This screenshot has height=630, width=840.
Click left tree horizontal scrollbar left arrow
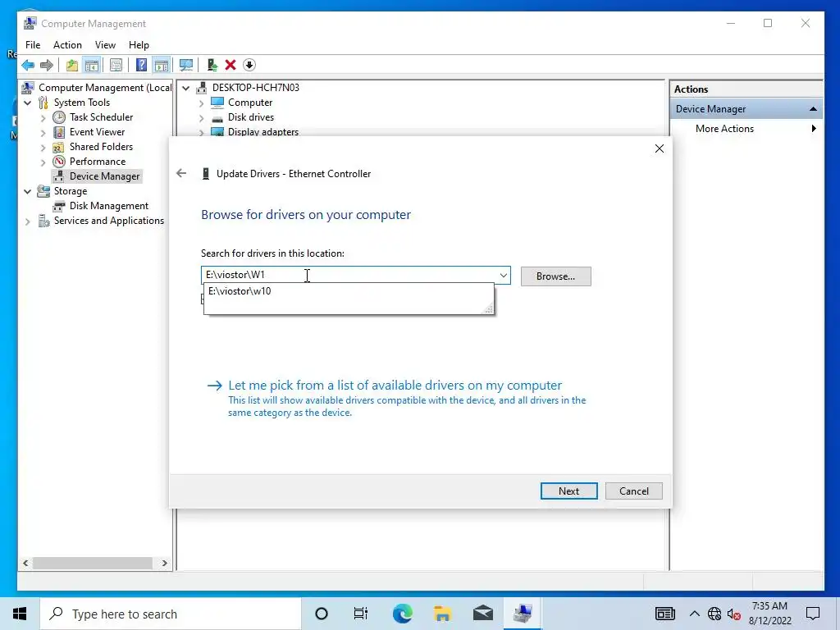click(x=25, y=563)
